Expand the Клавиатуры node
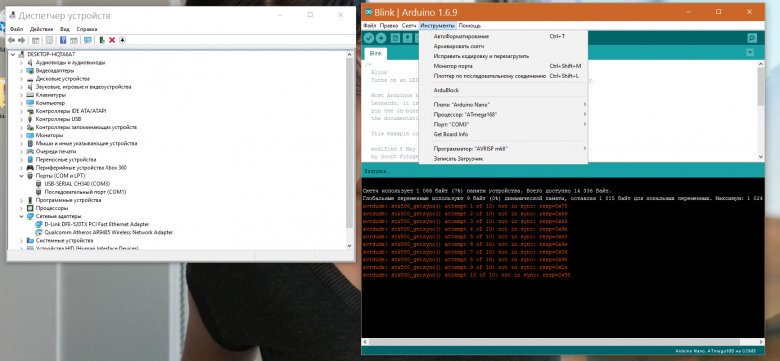This screenshot has width=780, height=361. click(21, 95)
